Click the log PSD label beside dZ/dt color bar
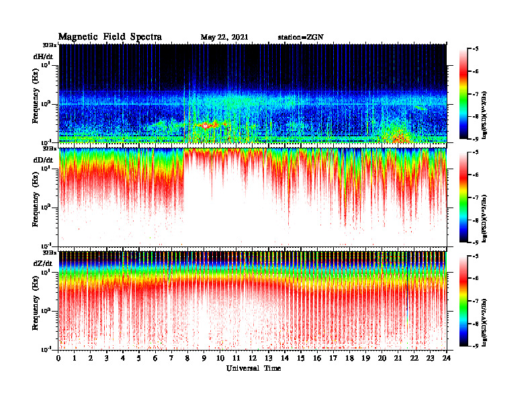Screen dimensions: 532x411 tap(485, 322)
